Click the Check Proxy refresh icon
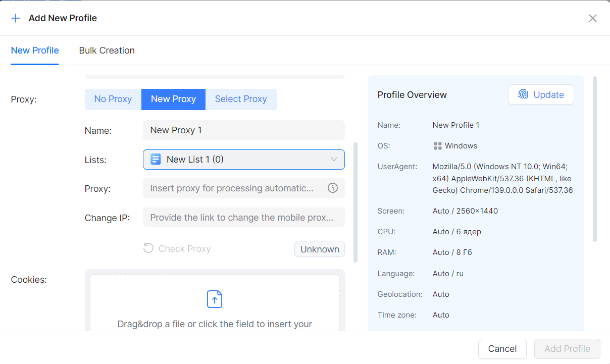This screenshot has height=364, width=610. [x=148, y=248]
